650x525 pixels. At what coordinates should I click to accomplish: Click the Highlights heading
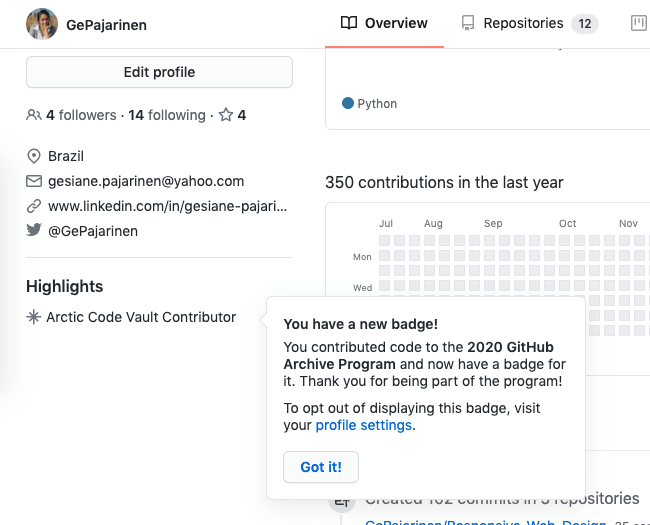click(65, 286)
